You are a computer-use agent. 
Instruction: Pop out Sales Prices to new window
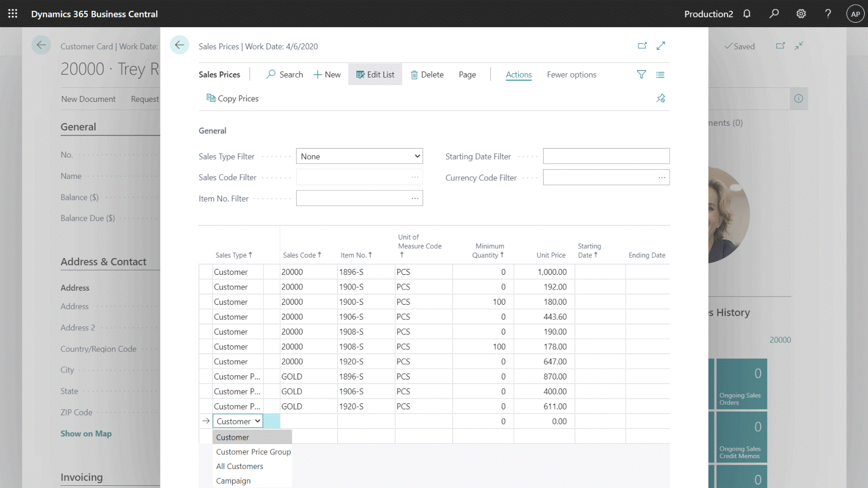(642, 46)
